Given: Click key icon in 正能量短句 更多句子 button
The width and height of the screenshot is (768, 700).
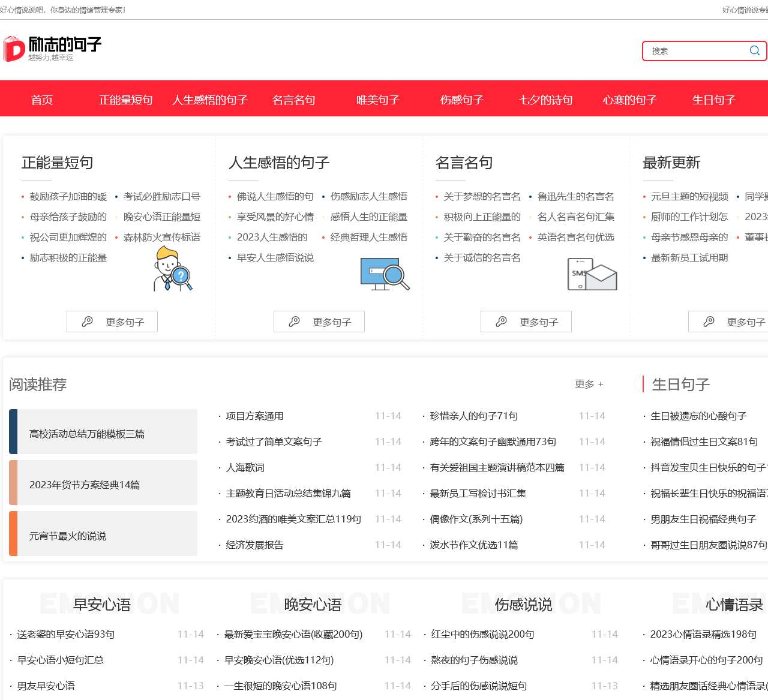Looking at the screenshot, I should [88, 322].
